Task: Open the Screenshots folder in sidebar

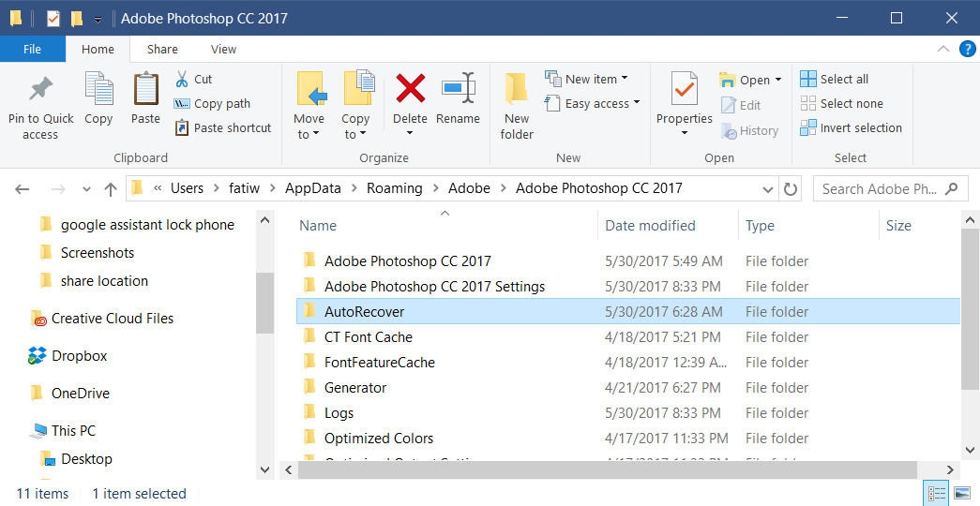Action: (x=87, y=253)
